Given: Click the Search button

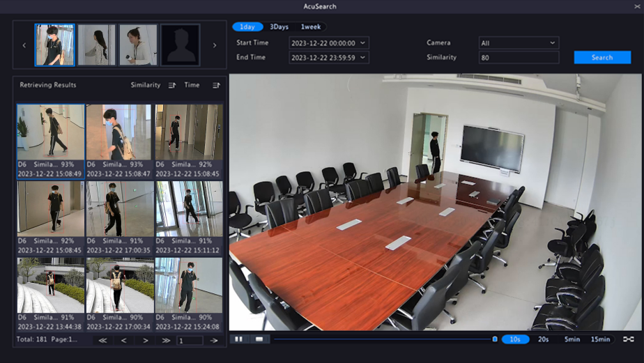Looking at the screenshot, I should point(602,58).
